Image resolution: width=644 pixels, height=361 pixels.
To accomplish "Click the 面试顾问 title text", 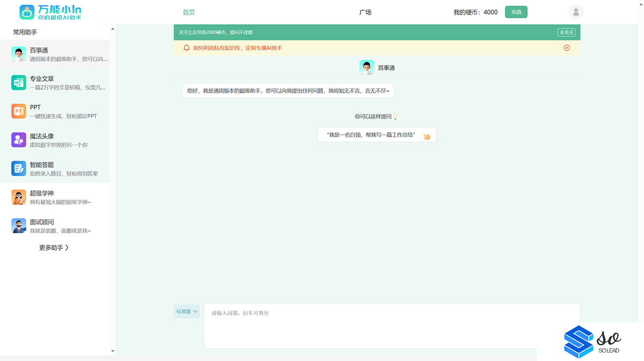I will click(42, 222).
